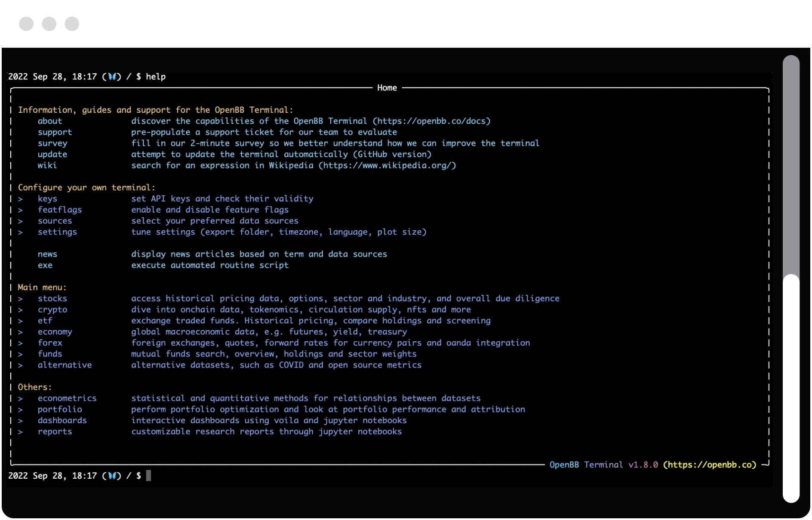Click the white lower scrollbar track
Image resolution: width=812 pixels, height=520 pixels.
[791, 388]
